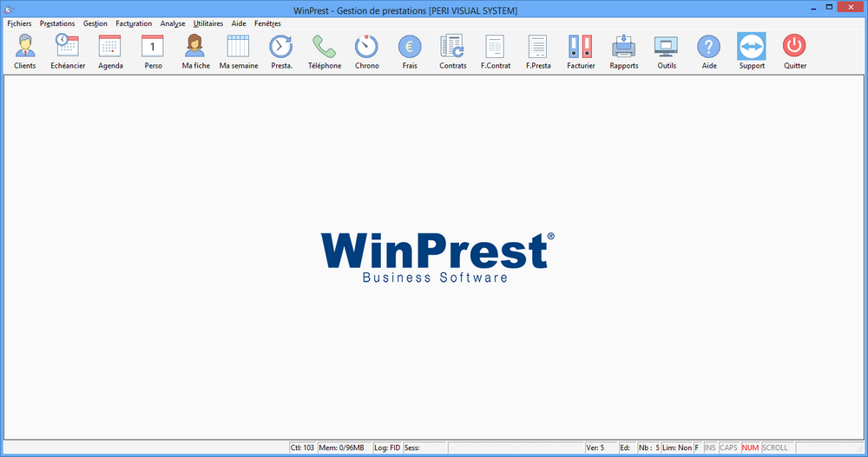
Task: Maximize the WinPrest window
Action: pyautogui.click(x=829, y=8)
